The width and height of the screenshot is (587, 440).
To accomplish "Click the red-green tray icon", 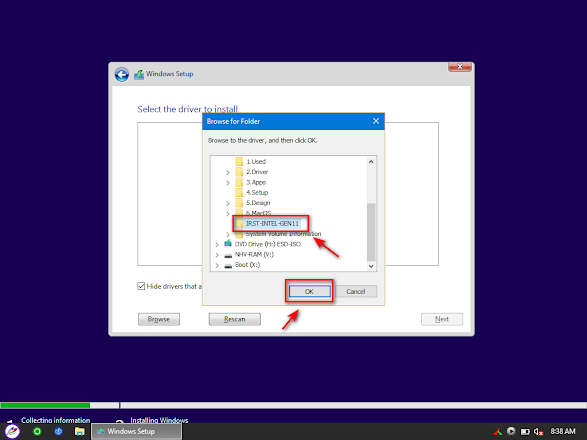I will pos(498,431).
